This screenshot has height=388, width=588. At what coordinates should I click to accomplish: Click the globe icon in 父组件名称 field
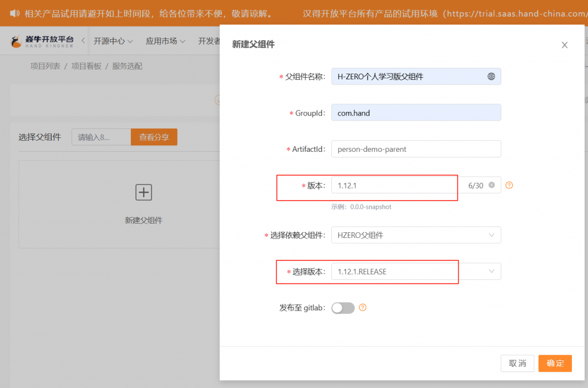(x=491, y=76)
